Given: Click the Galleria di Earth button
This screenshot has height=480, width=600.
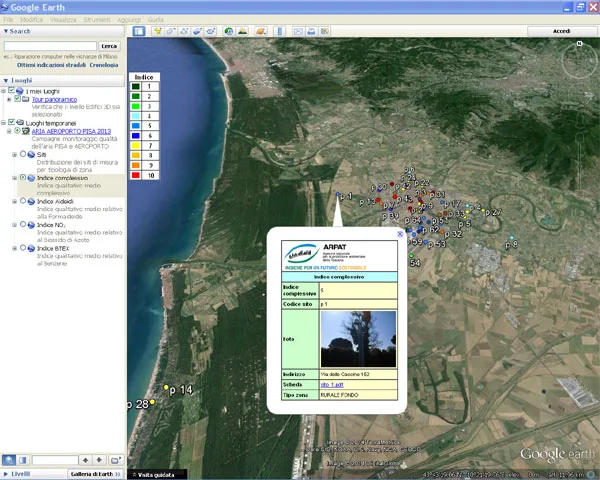Looking at the screenshot, I should point(95,474).
